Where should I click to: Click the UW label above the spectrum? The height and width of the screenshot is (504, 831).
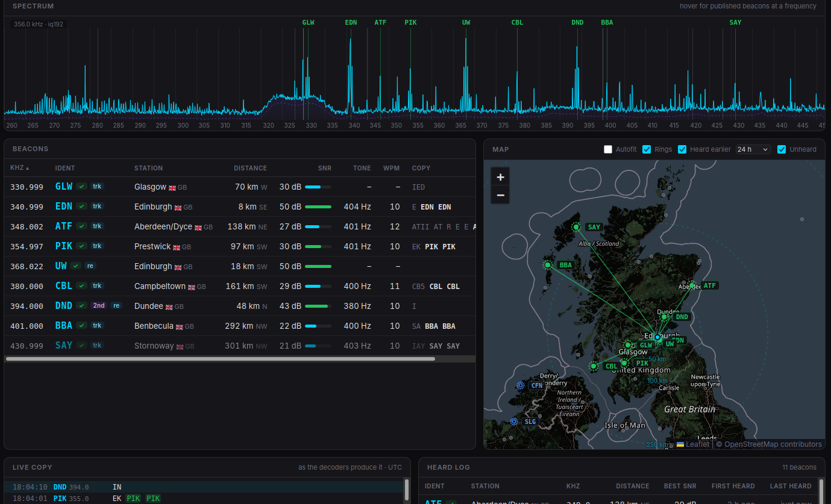[x=466, y=22]
